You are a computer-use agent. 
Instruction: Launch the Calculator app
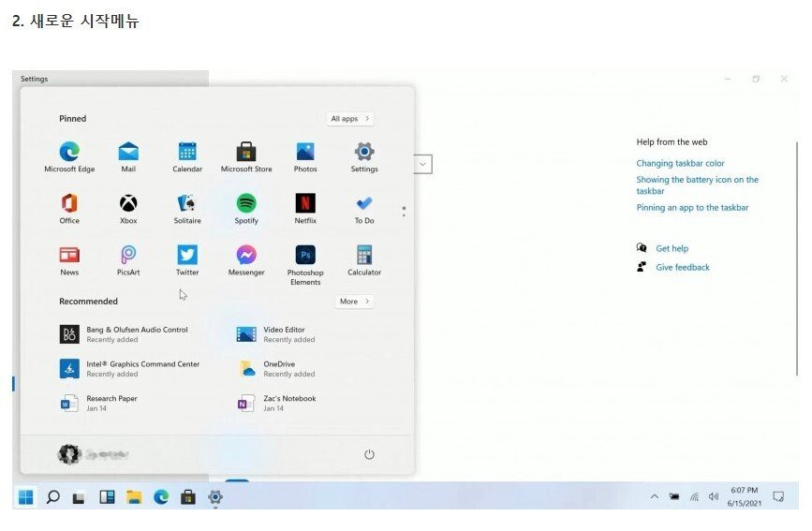pos(364,260)
